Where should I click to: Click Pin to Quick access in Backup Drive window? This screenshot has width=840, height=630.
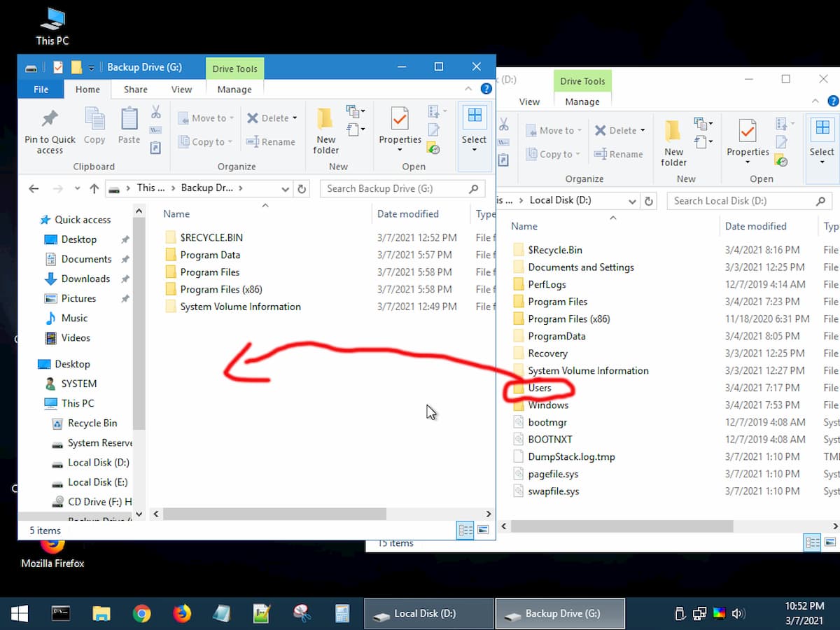click(50, 131)
